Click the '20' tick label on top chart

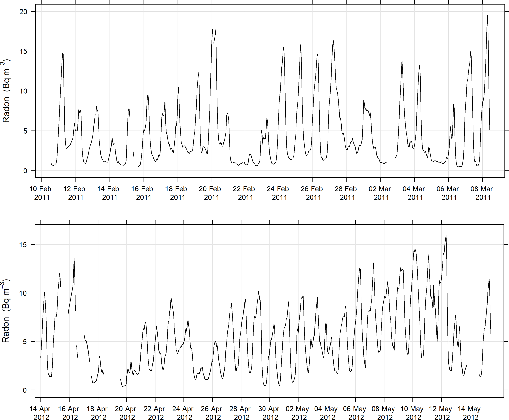click(23, 12)
